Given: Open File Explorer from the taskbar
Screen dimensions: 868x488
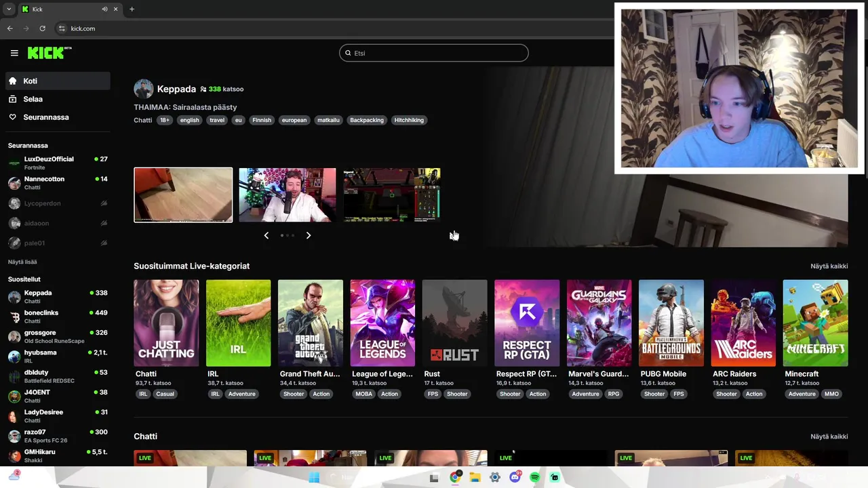Looking at the screenshot, I should click(x=475, y=477).
